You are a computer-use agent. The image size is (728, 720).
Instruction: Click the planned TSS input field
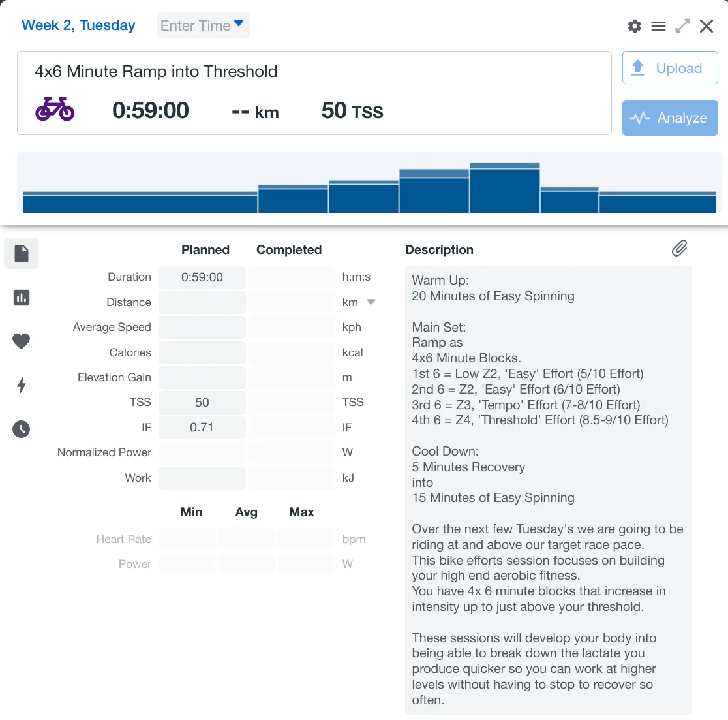point(202,403)
